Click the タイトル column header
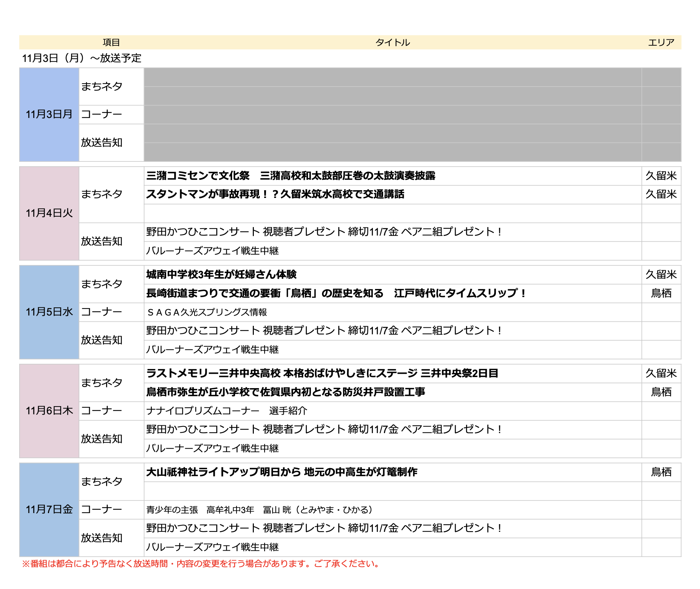700x589 pixels. [x=392, y=42]
